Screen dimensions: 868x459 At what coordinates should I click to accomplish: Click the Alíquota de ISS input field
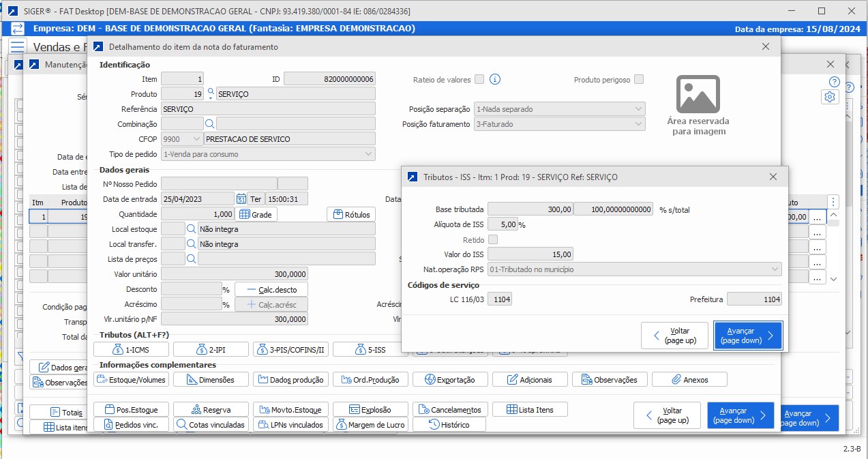502,224
